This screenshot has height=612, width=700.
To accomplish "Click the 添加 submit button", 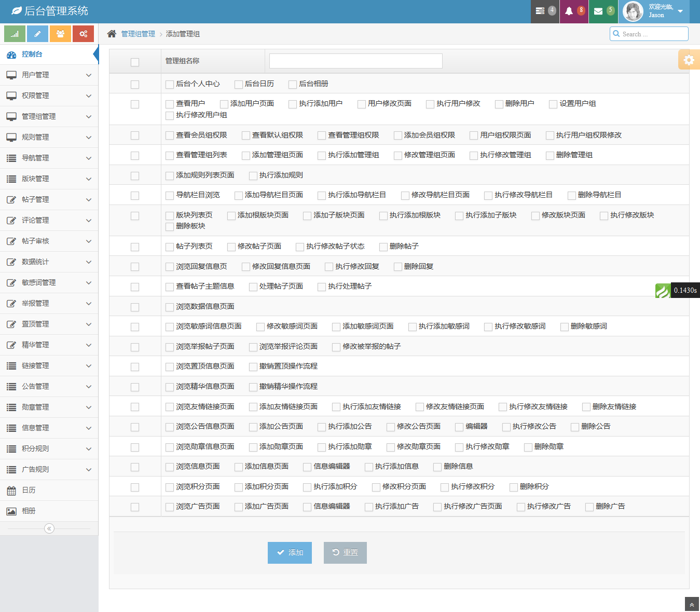I will click(x=290, y=552).
